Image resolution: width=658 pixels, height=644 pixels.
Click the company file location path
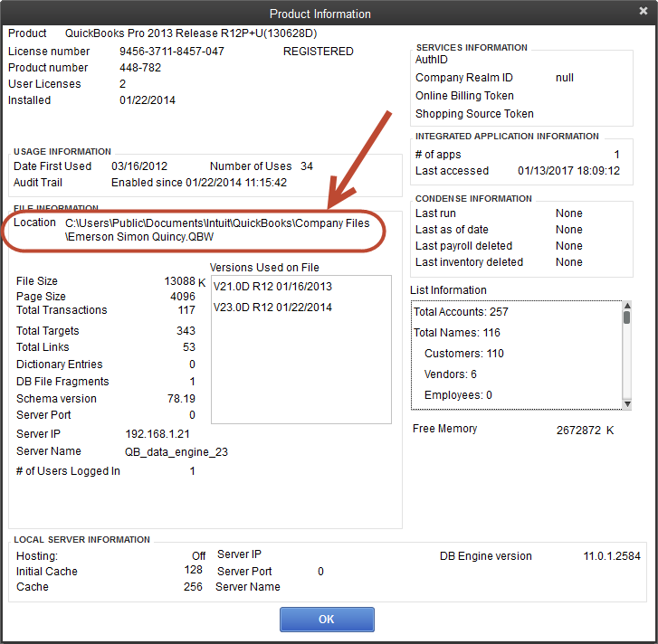coord(217,230)
